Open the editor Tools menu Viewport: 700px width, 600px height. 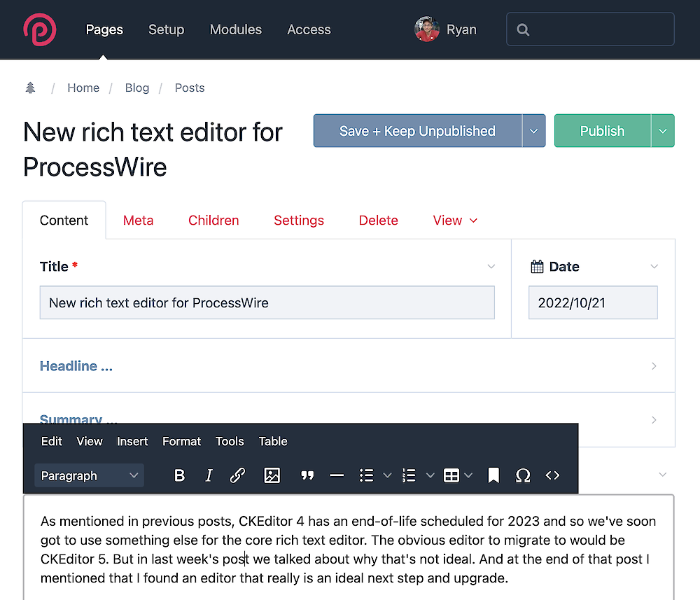(230, 441)
